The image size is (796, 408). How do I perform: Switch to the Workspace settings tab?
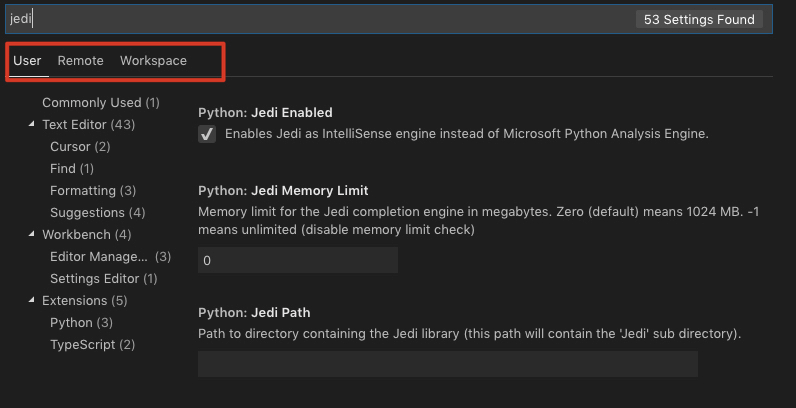point(153,61)
